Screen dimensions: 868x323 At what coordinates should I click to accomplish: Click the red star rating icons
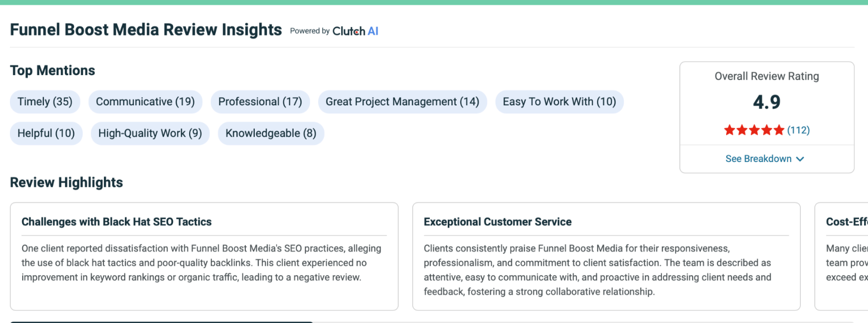point(754,130)
